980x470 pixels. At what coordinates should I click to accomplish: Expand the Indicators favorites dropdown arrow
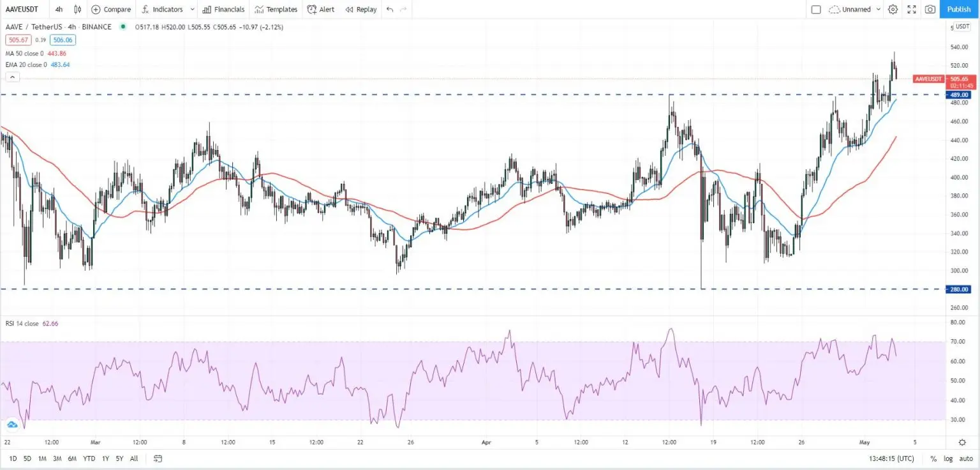[192, 10]
